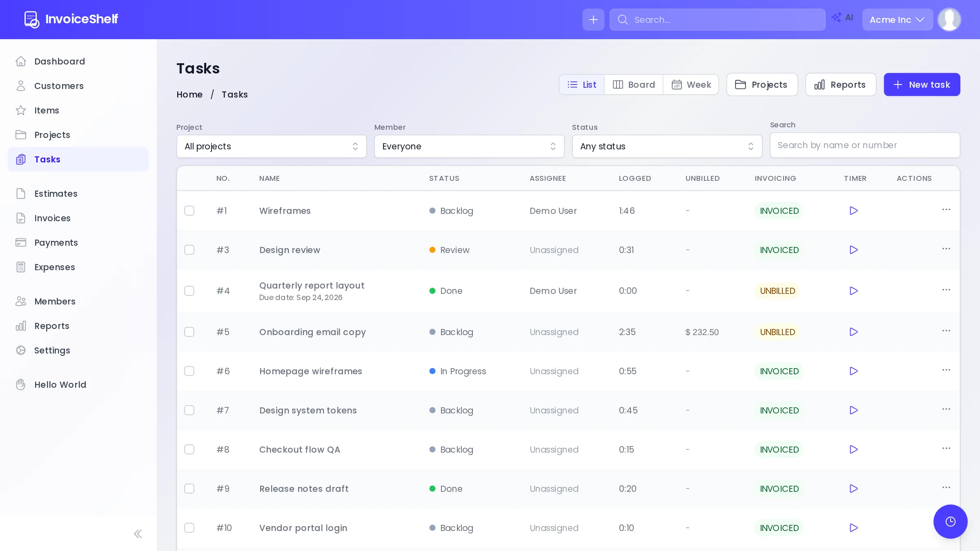
Task: Follow the Home breadcrumb link
Action: point(189,94)
